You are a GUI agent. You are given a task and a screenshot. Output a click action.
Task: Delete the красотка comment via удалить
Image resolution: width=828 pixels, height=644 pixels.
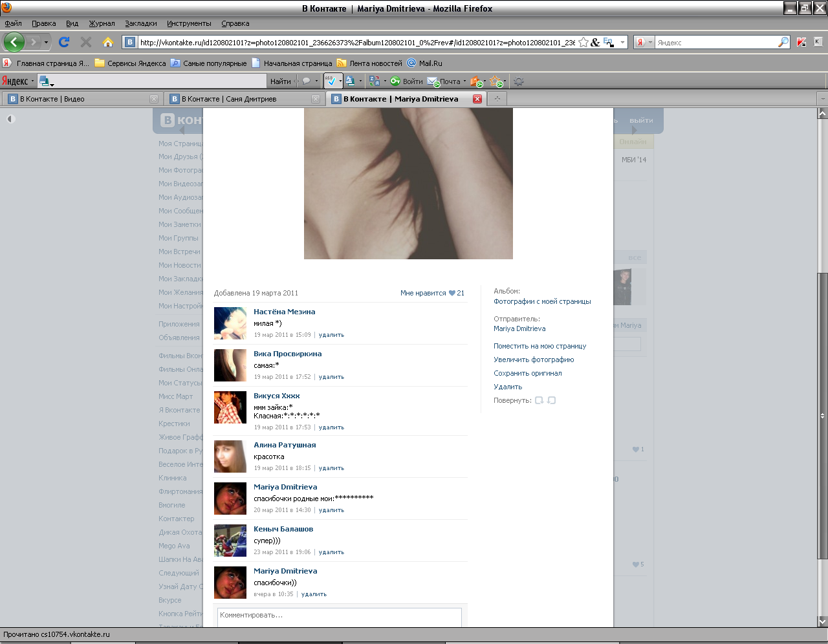click(x=331, y=468)
